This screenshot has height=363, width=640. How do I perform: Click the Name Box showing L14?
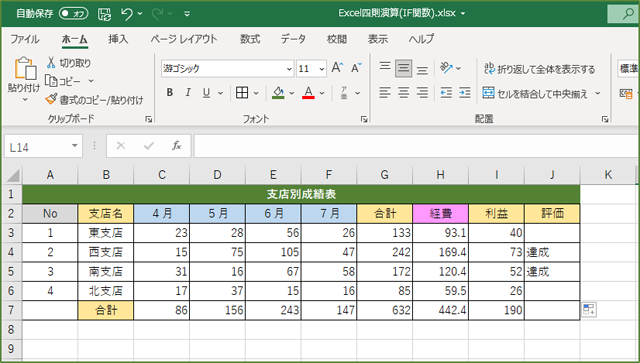click(x=37, y=146)
